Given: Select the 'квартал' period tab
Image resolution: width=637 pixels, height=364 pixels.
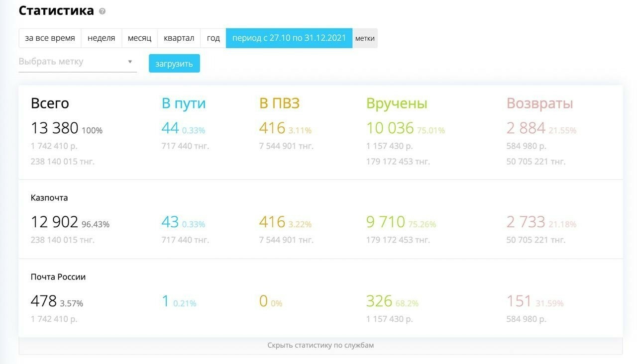Looking at the screenshot, I should click(179, 38).
